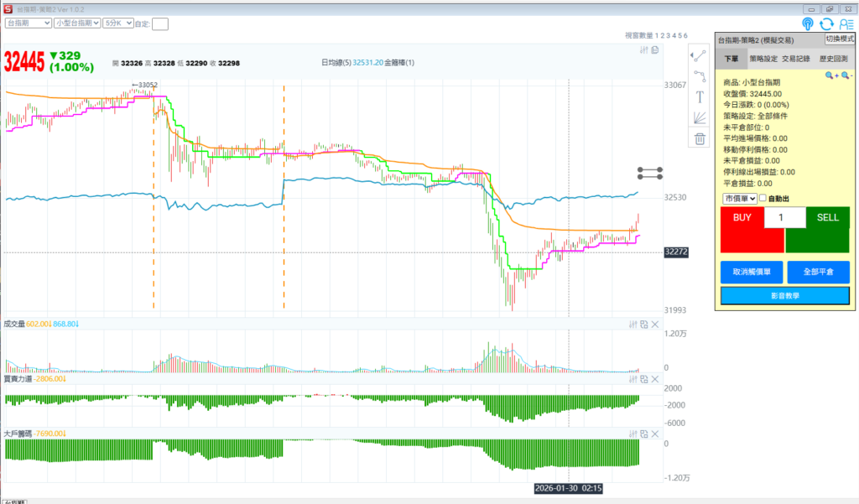Choose the text annotation tool
Image resolution: width=859 pixels, height=504 pixels.
point(699,97)
